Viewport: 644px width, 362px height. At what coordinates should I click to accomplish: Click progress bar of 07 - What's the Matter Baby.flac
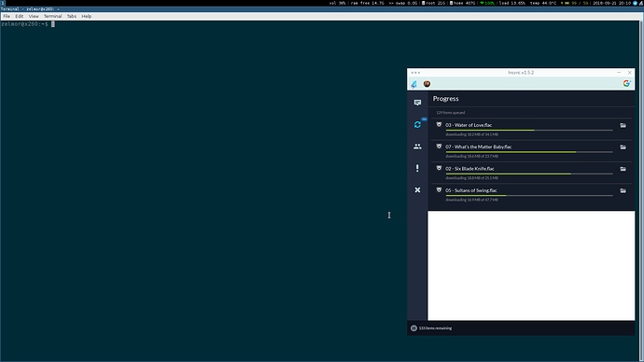pyautogui.click(x=529, y=152)
